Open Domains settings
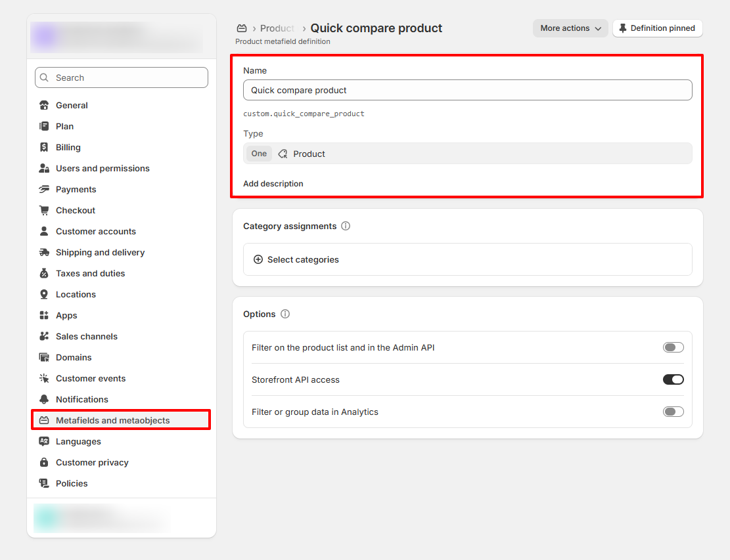The image size is (730, 560). coord(121,357)
